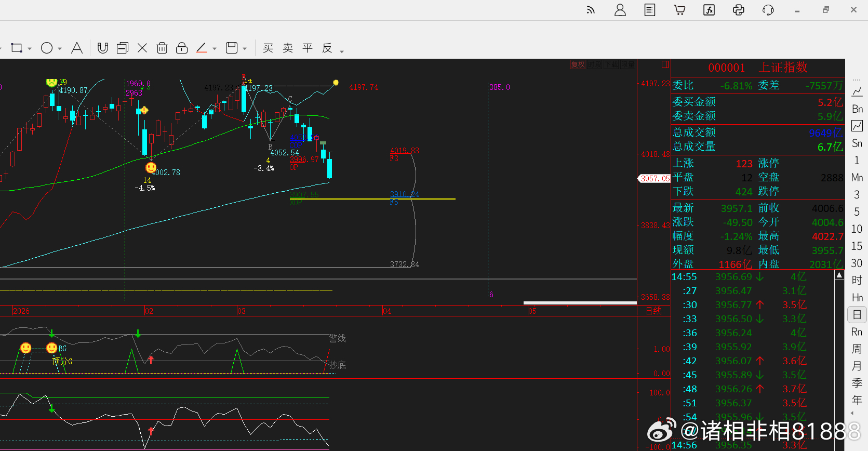Click the 14:55 tick row time
This screenshot has height=451, width=868.
pos(684,277)
